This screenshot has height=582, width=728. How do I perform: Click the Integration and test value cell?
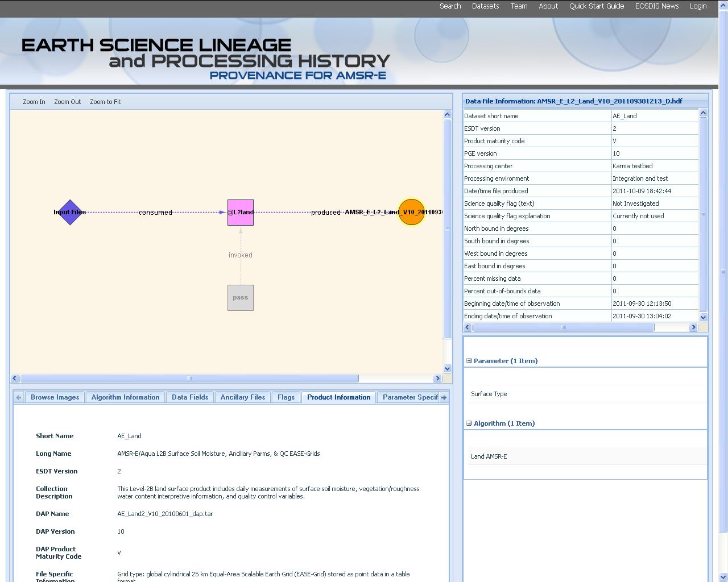point(655,178)
